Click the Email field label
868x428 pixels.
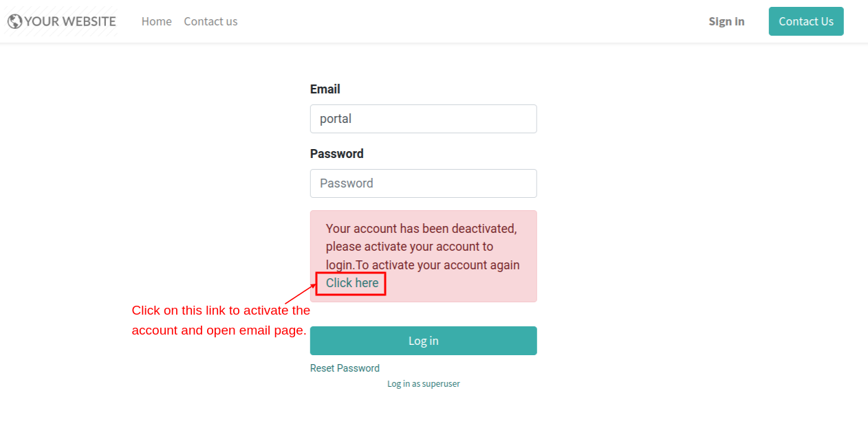coord(325,89)
